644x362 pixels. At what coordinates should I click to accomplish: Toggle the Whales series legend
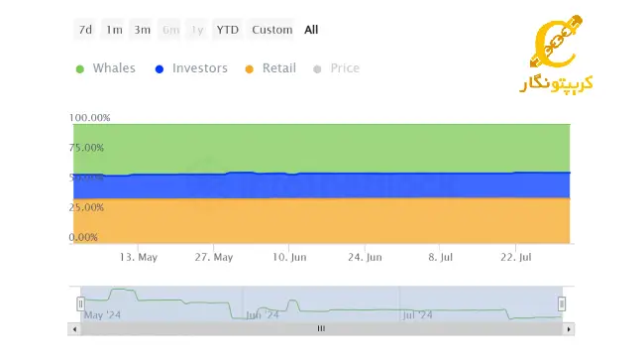[106, 68]
